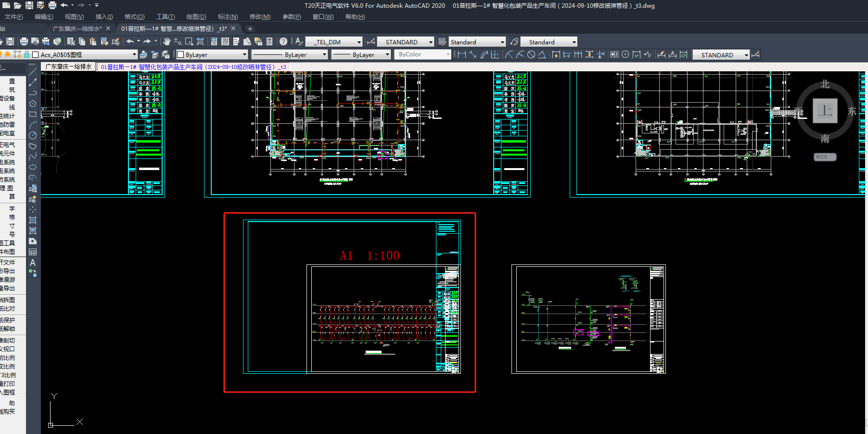The width and height of the screenshot is (868, 434).
Task: Click the Plot printer icon in standard toolbar
Action: click(x=24, y=41)
